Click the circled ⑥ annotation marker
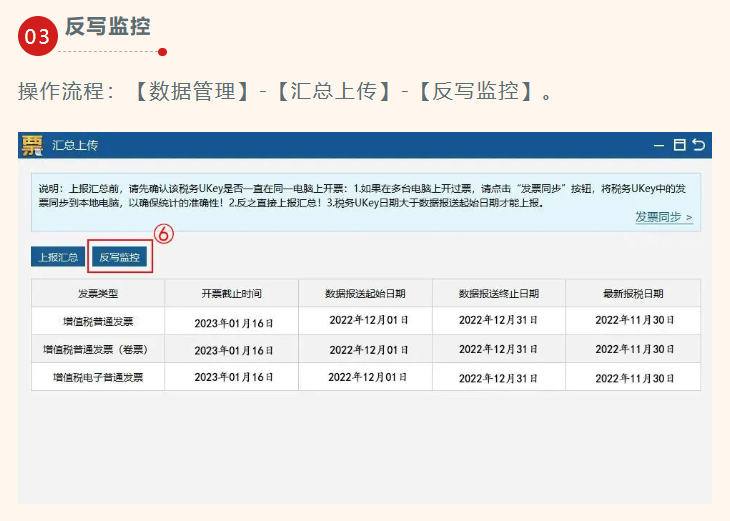The image size is (730, 521). (x=164, y=233)
